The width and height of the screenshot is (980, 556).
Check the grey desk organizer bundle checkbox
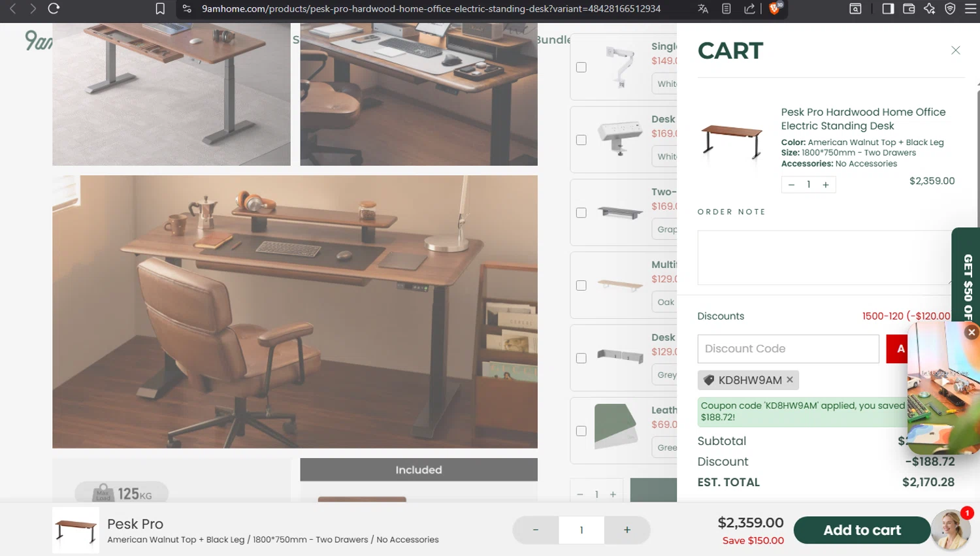click(x=581, y=358)
